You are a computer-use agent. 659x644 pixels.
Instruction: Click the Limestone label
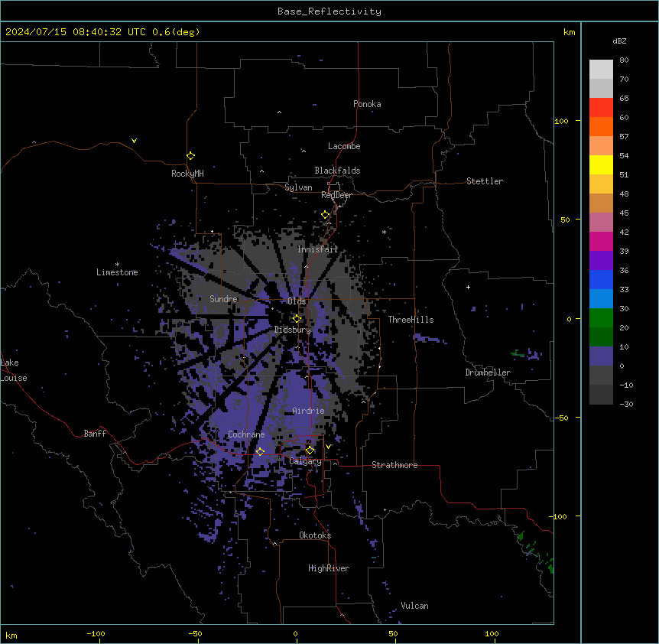(117, 272)
